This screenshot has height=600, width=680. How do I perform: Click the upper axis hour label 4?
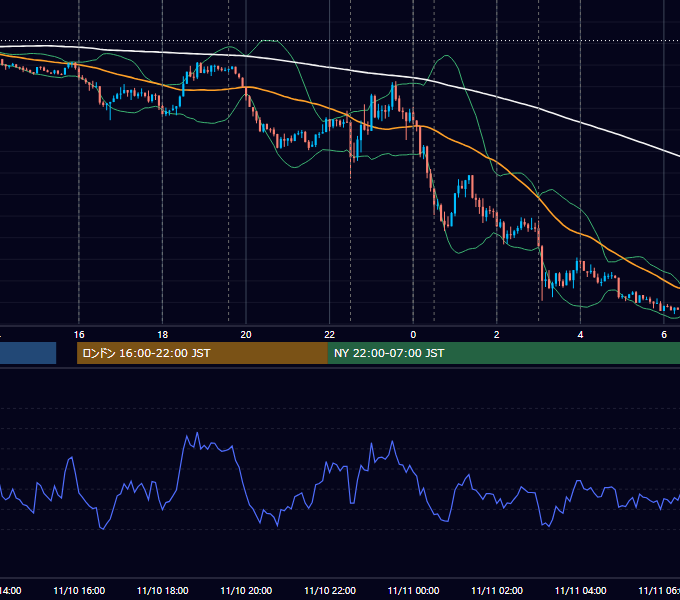coord(580,335)
